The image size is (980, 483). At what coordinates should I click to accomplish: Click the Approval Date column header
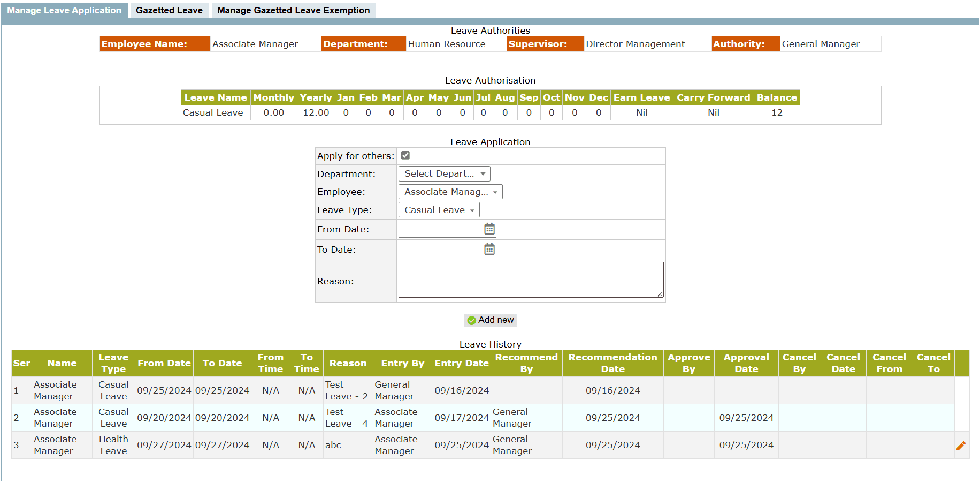[x=746, y=363]
